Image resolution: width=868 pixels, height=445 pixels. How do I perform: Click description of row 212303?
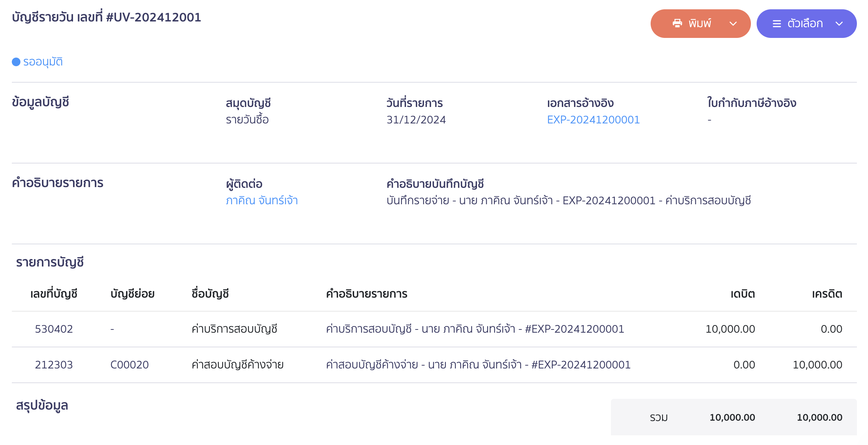coord(478,365)
